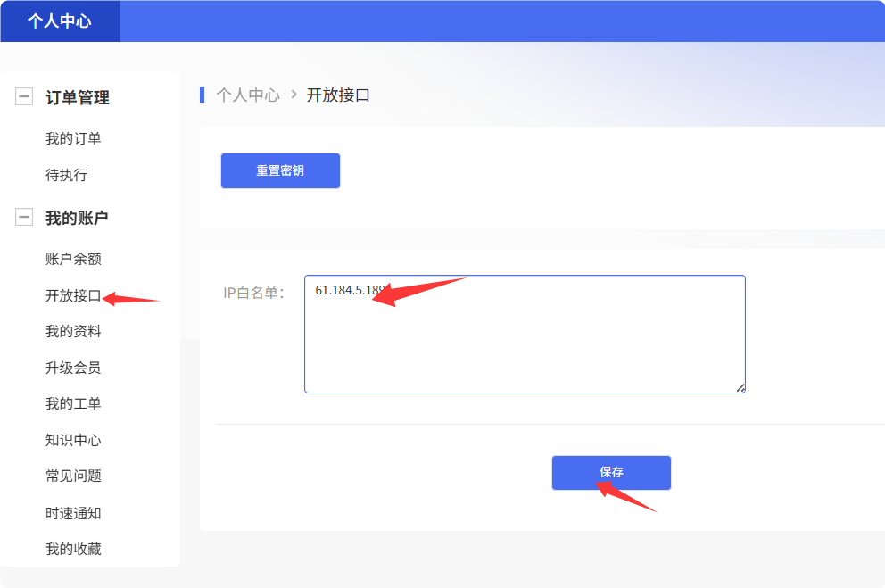Collapse the 我的账户 section

coord(24,218)
